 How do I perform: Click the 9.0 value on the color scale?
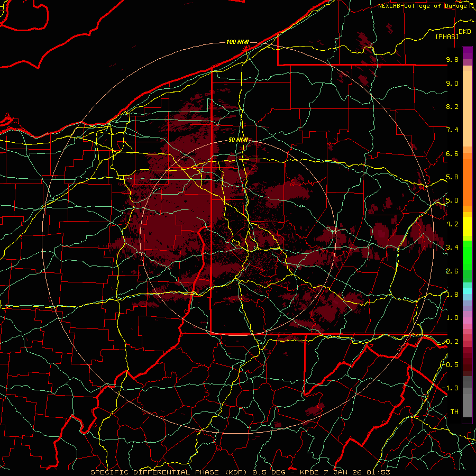coord(452,84)
